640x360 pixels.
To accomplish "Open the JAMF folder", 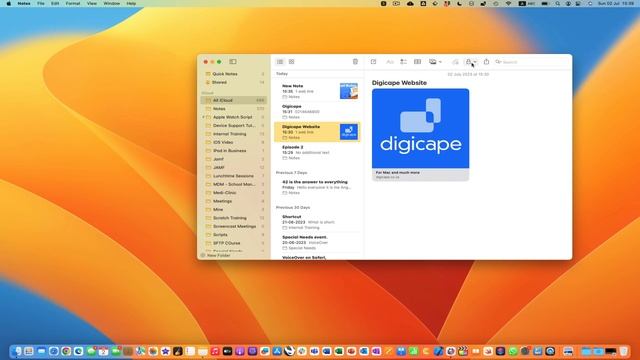I will pyautogui.click(x=234, y=167).
